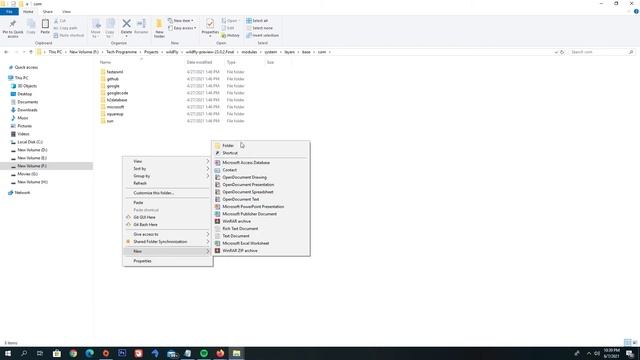Click the Back navigation arrow

tap(6, 52)
